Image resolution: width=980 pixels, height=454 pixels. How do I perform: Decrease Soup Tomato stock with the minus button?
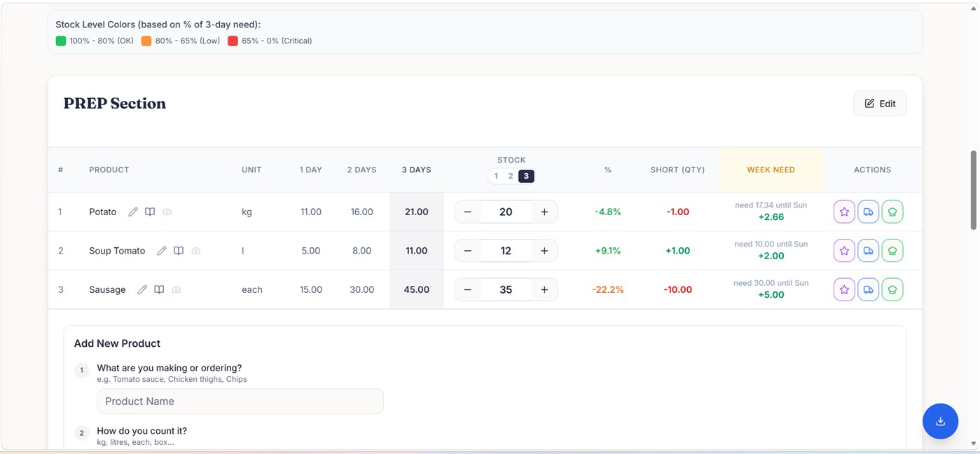pos(467,251)
